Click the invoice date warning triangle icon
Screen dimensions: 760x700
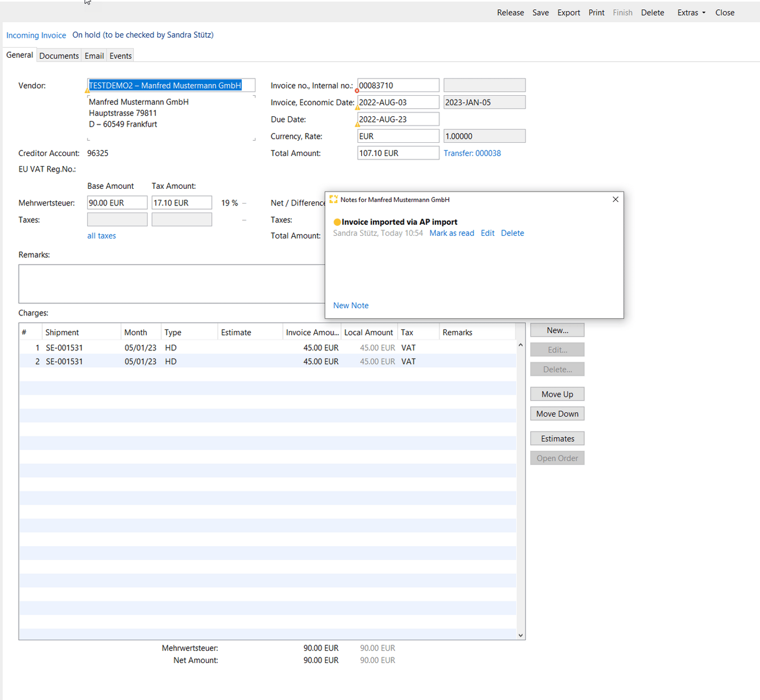pos(358,107)
